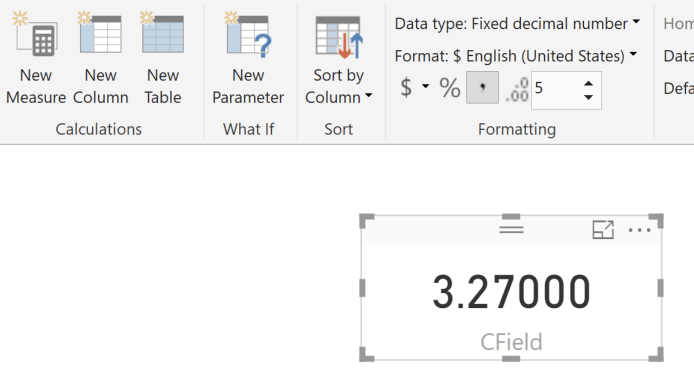694x384 pixels.
Task: Create a New Table
Action: click(163, 59)
